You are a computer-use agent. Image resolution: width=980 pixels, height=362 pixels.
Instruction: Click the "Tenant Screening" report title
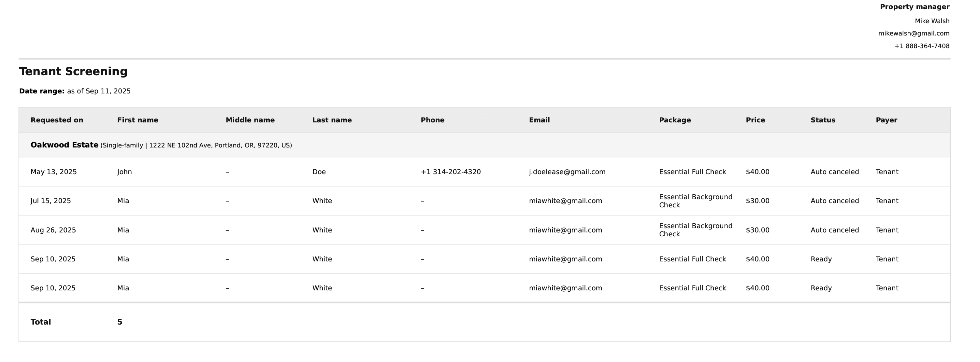[x=73, y=72]
